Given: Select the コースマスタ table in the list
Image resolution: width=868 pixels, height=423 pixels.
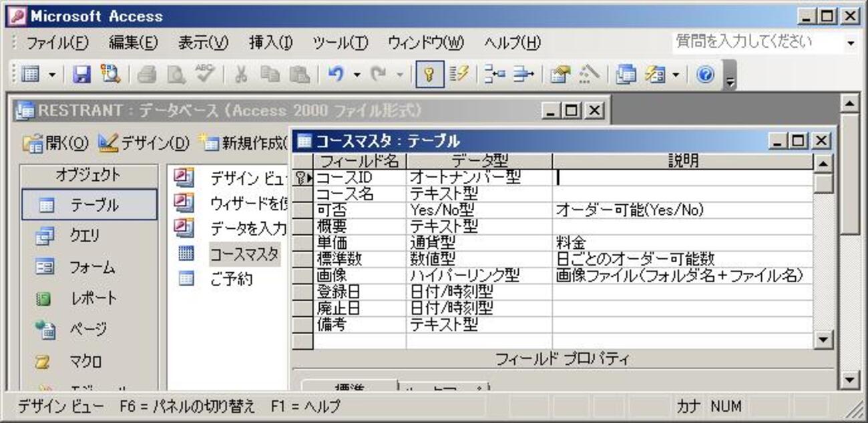Looking at the screenshot, I should [229, 254].
